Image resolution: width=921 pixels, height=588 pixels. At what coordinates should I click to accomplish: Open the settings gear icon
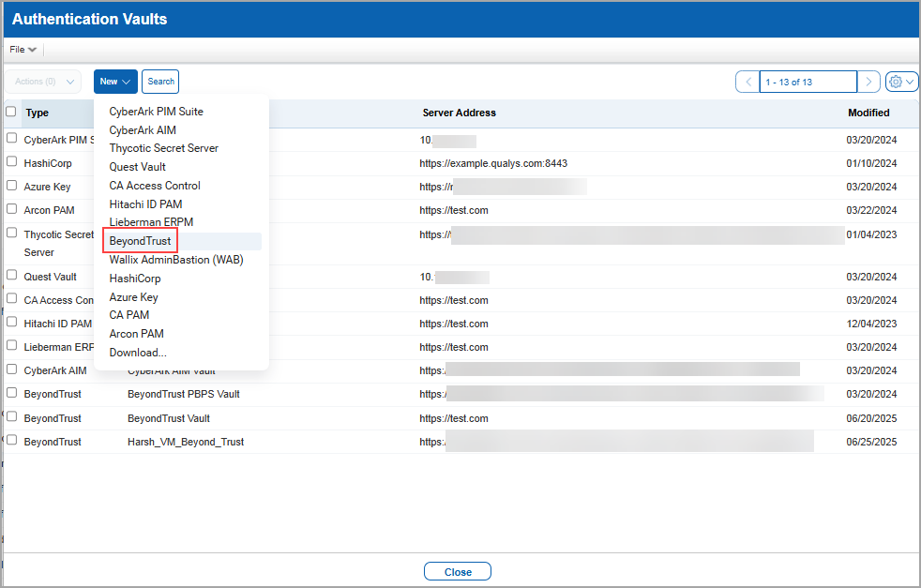tap(896, 82)
